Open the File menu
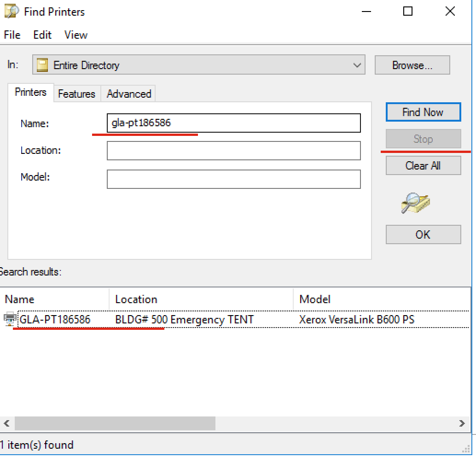 (x=12, y=35)
